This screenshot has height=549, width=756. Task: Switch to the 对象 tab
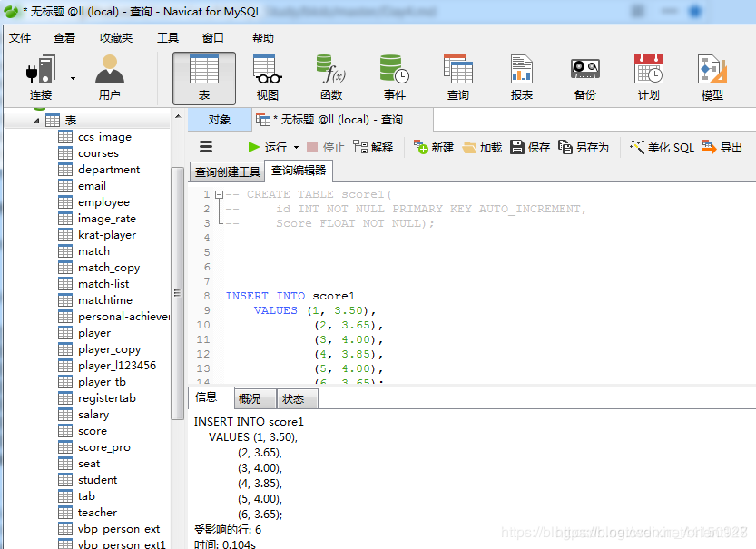coord(220,120)
